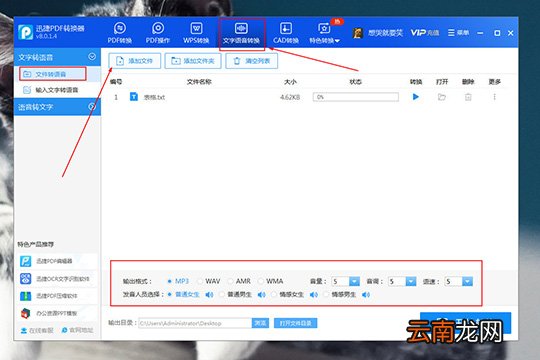Open the 音调 pitch dropdown
The height and width of the screenshot is (360, 540).
411,281
